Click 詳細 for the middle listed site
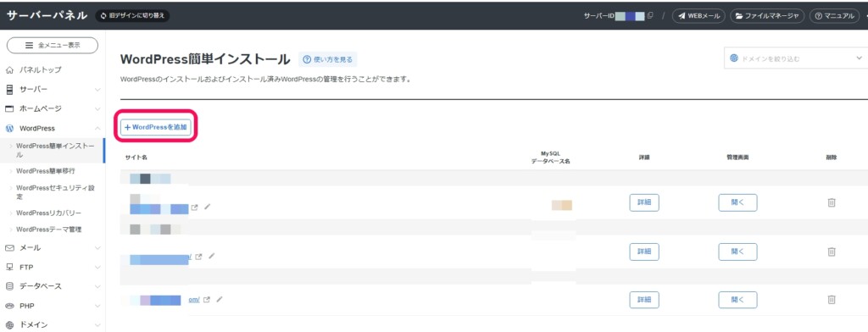Screen dimensions: 868x332 (644, 252)
